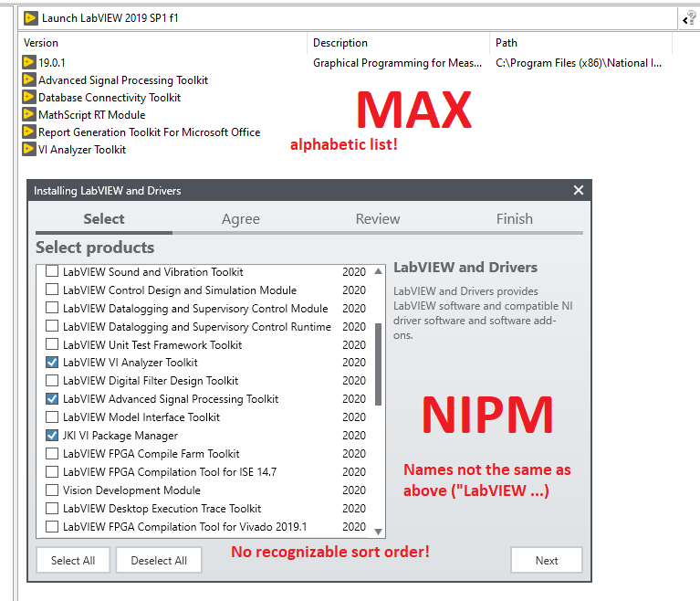This screenshot has width=700, height=601.
Task: Uncheck JKI VI Package Manager
Action: point(52,435)
